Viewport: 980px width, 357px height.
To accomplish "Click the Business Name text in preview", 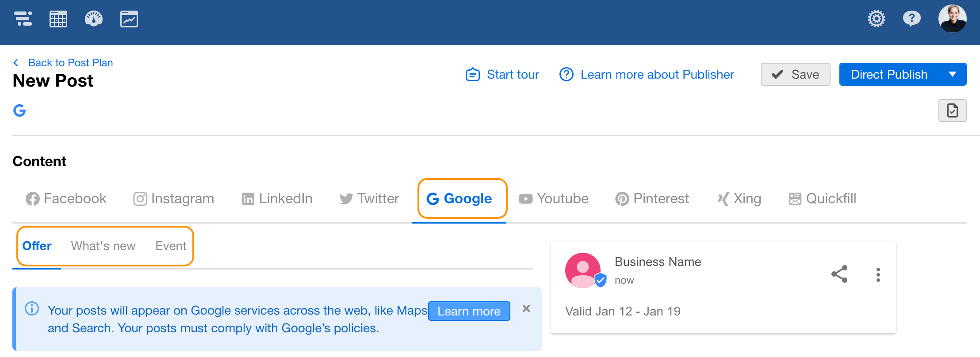I will point(658,262).
